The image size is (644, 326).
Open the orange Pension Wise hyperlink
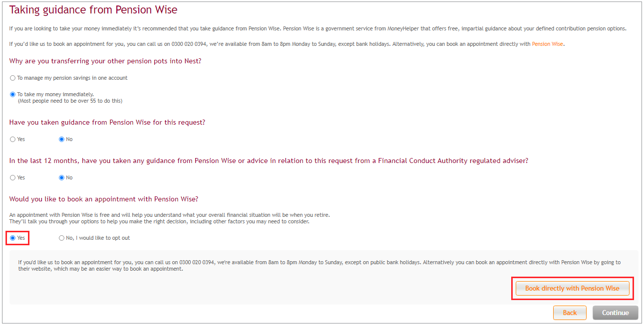(547, 44)
